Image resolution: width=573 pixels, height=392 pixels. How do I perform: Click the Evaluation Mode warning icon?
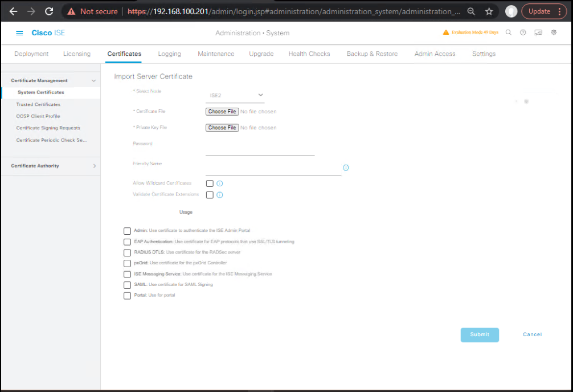446,32
